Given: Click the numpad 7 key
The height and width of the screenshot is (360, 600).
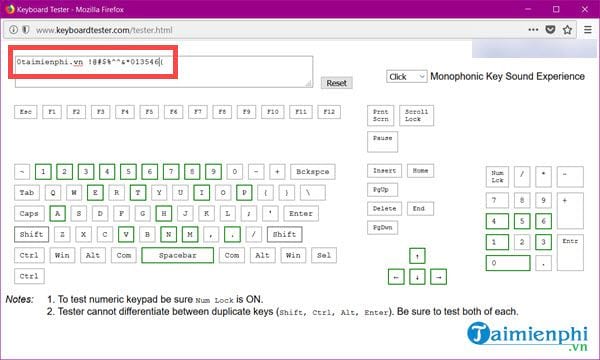Looking at the screenshot, I should click(x=497, y=200).
